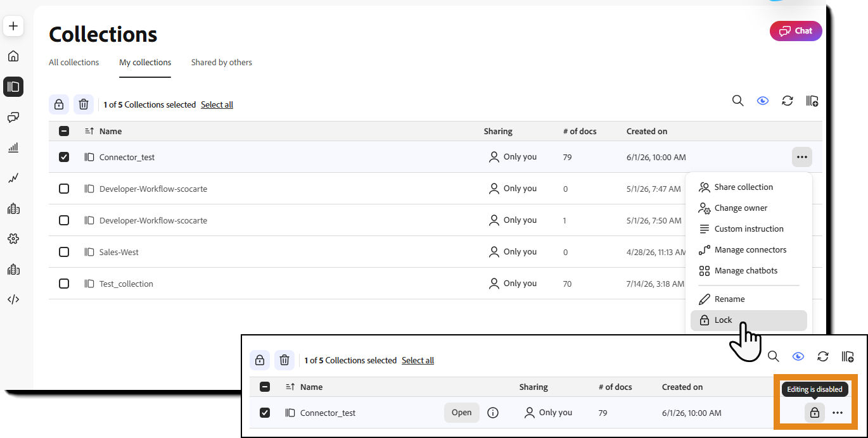Choose Manage connectors from context menu
This screenshot has width=868, height=438.
point(748,250)
